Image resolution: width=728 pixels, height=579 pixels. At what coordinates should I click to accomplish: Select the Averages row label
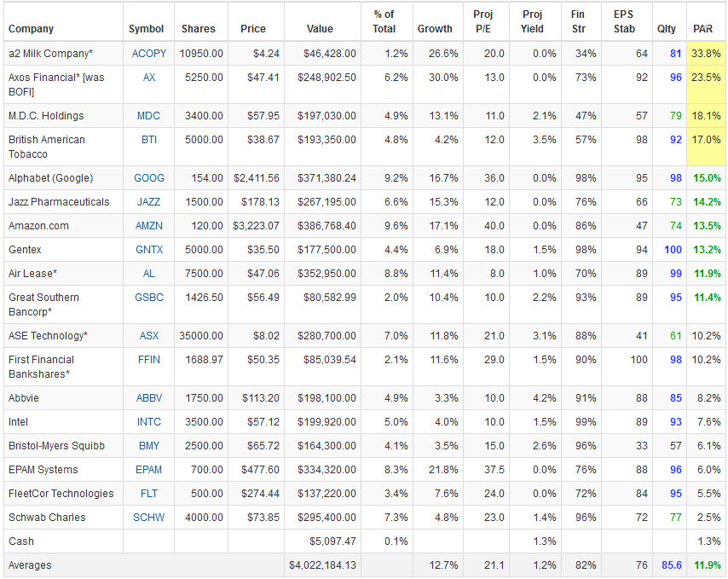coord(30,565)
